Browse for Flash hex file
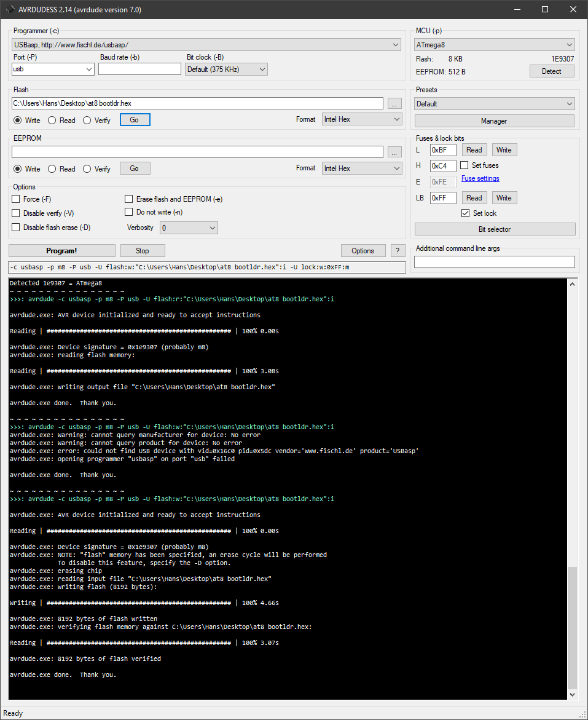Image resolution: width=588 pixels, height=720 pixels. [394, 104]
